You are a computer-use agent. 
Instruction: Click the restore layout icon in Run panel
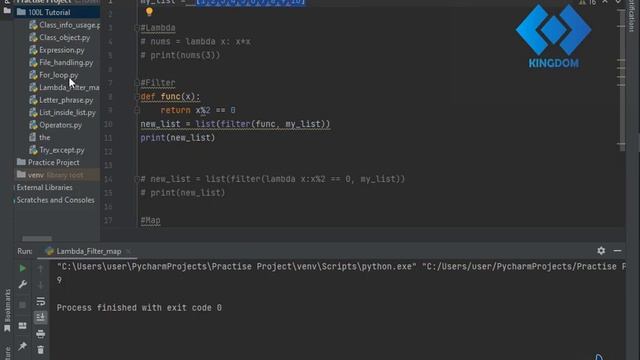[22, 326]
